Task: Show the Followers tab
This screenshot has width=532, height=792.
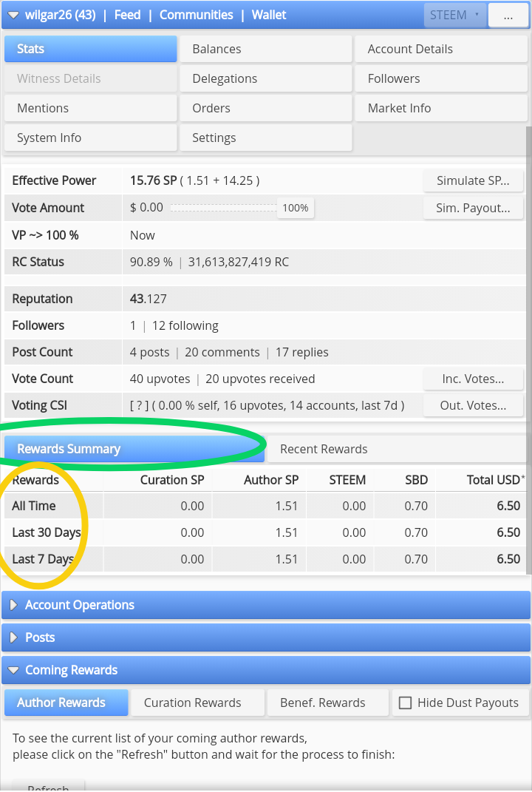Action: (x=441, y=79)
